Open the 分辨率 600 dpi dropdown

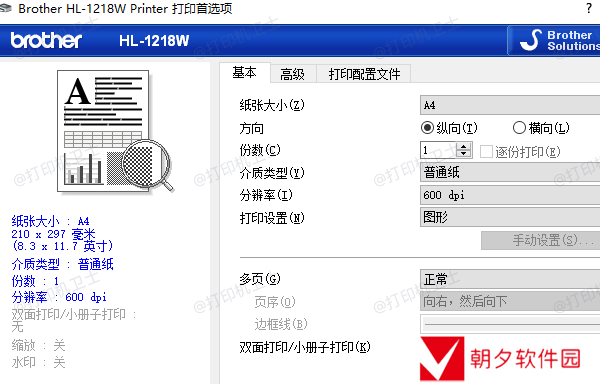(510, 195)
